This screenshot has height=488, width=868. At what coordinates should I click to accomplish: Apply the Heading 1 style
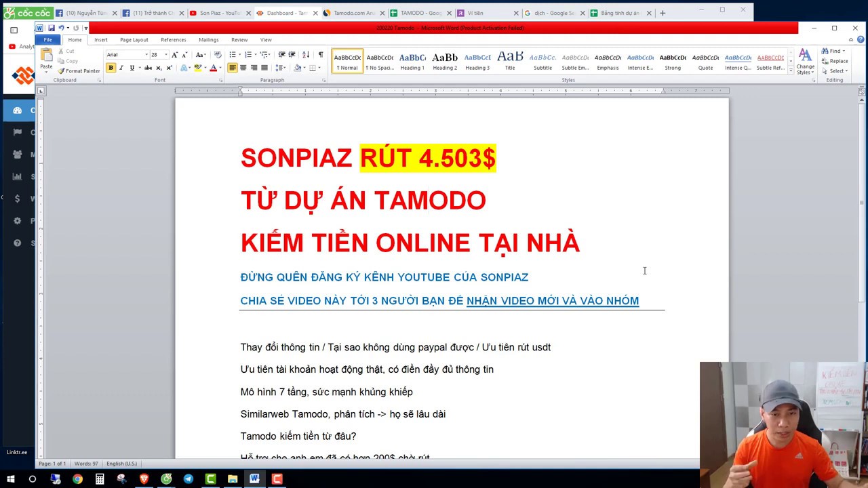coord(412,61)
